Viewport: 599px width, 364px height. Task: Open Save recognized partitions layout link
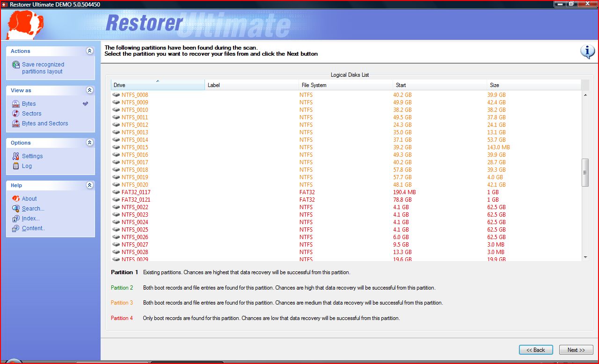[x=43, y=68]
